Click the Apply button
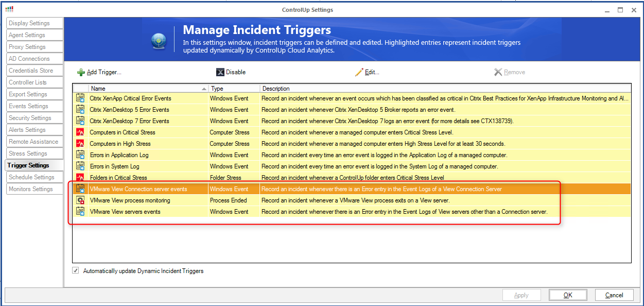This screenshot has width=644, height=306. [x=521, y=295]
